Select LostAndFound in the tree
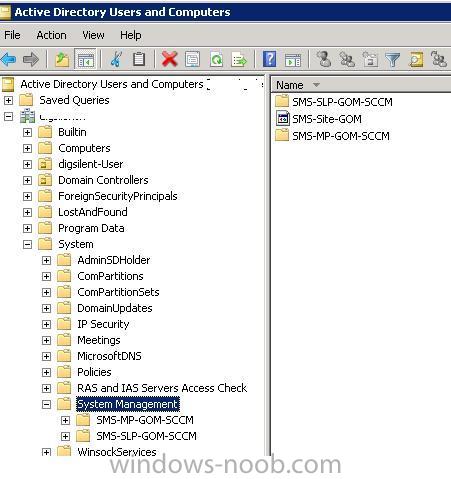 point(93,212)
